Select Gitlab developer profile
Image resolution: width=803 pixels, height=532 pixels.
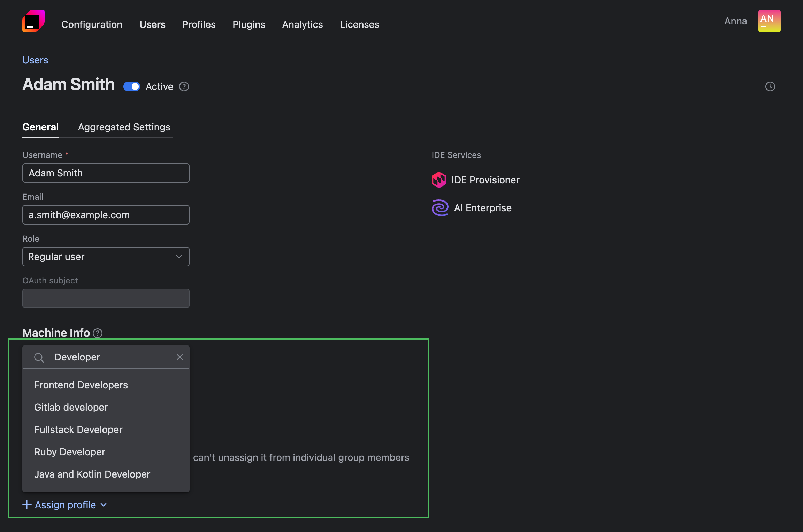106,407
